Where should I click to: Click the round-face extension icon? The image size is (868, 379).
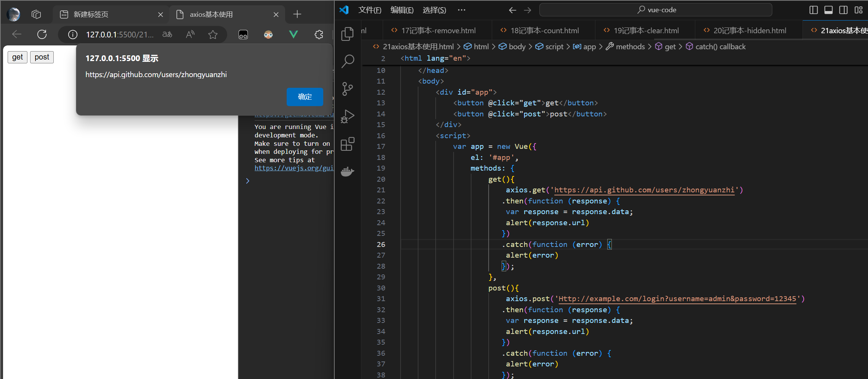(268, 35)
